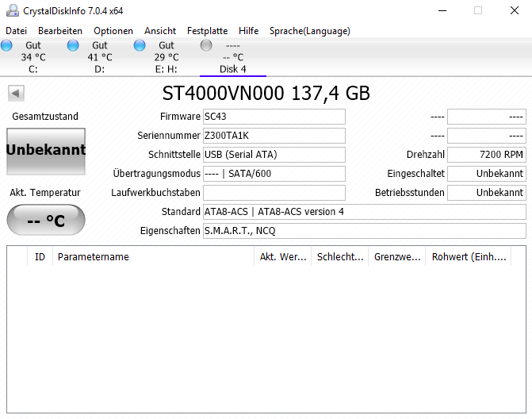Switch to the C: drive label
The width and height of the screenshot is (532, 419).
tap(33, 69)
